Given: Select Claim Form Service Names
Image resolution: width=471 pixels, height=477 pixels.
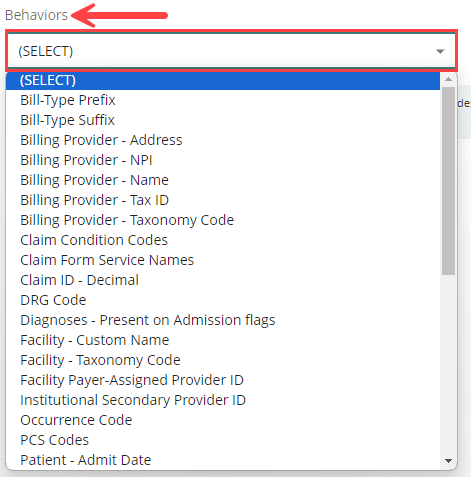Looking at the screenshot, I should (x=223, y=260).
